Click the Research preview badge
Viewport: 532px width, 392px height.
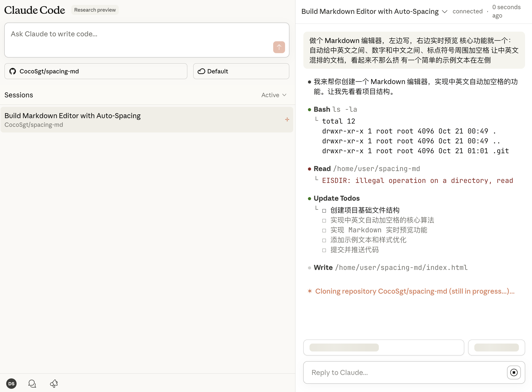pos(95,10)
